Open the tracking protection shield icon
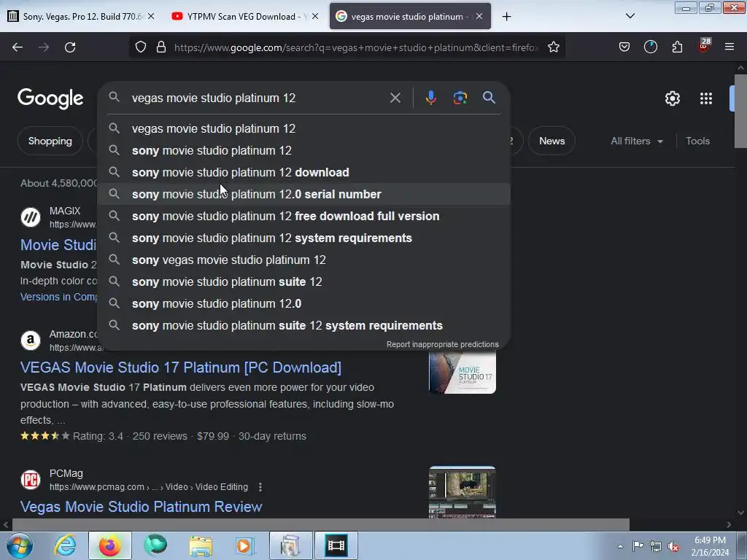 (141, 47)
